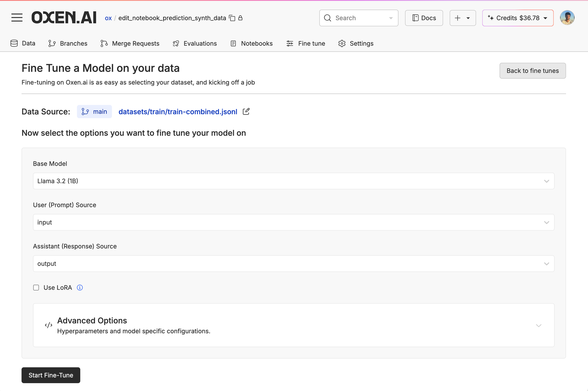Click the edit data source icon
The image size is (588, 391).
246,112
